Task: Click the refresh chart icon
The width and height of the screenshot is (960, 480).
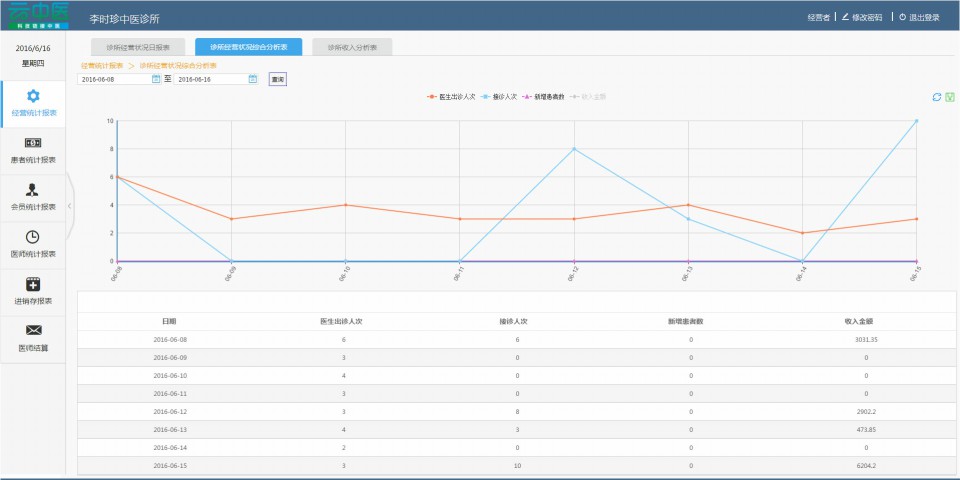Action: tap(936, 97)
